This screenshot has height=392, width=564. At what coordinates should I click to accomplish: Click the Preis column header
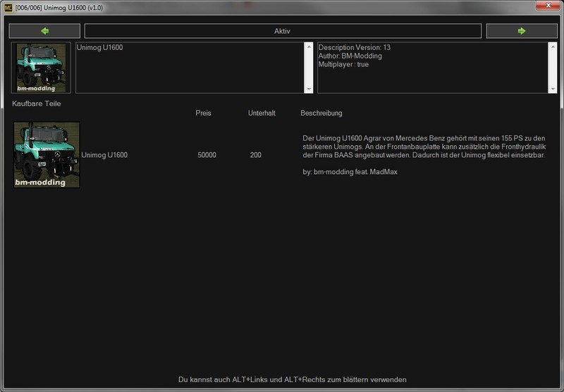coord(203,114)
